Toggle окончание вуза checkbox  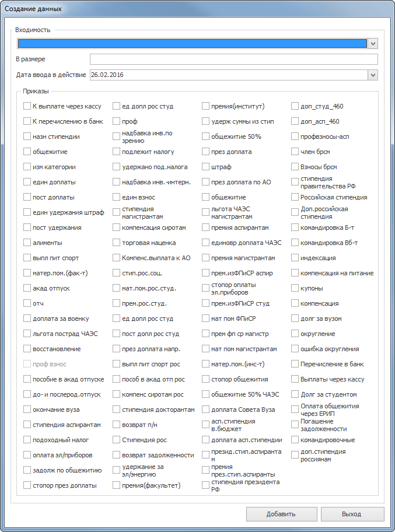pos(27,409)
